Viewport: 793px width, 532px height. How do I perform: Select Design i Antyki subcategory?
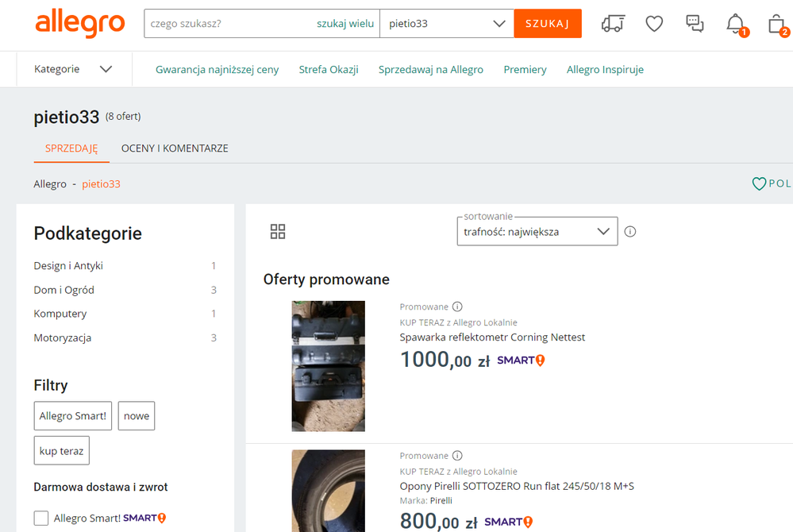[68, 265]
